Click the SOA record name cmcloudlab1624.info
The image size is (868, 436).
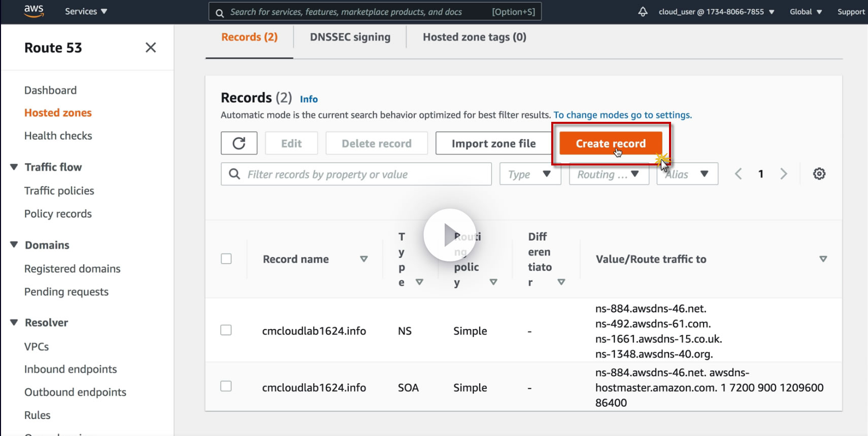click(x=314, y=388)
